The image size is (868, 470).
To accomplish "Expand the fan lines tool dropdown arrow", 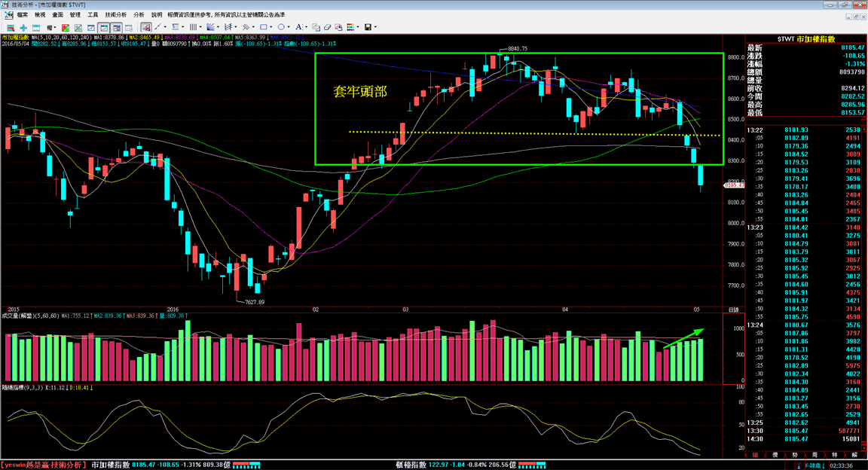I will [x=218, y=27].
